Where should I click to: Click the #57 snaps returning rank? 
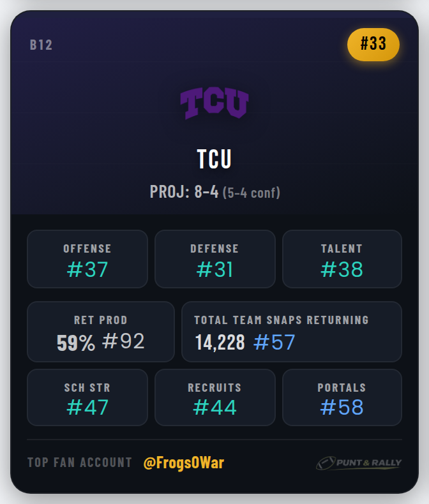[275, 343]
